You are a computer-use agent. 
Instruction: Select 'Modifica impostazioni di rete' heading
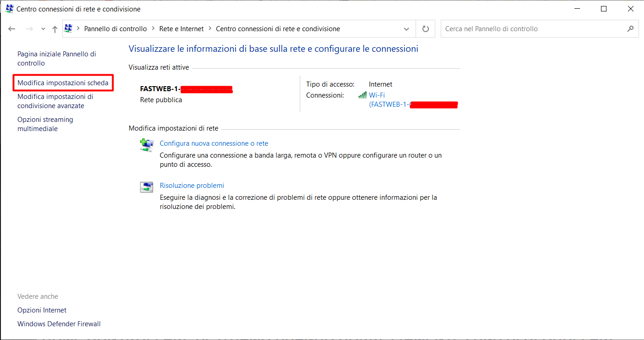[173, 128]
